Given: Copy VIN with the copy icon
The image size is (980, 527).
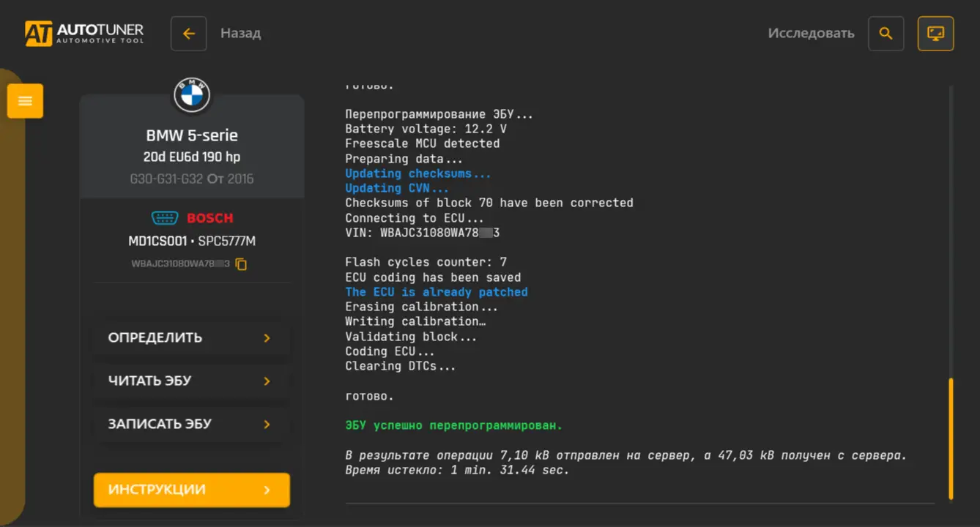Looking at the screenshot, I should 241,264.
